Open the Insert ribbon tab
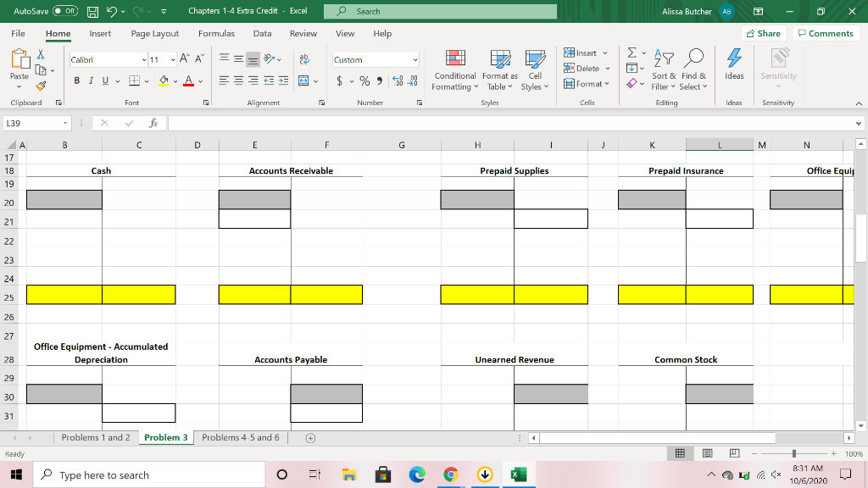Viewport: 868px width, 488px height. point(100,33)
